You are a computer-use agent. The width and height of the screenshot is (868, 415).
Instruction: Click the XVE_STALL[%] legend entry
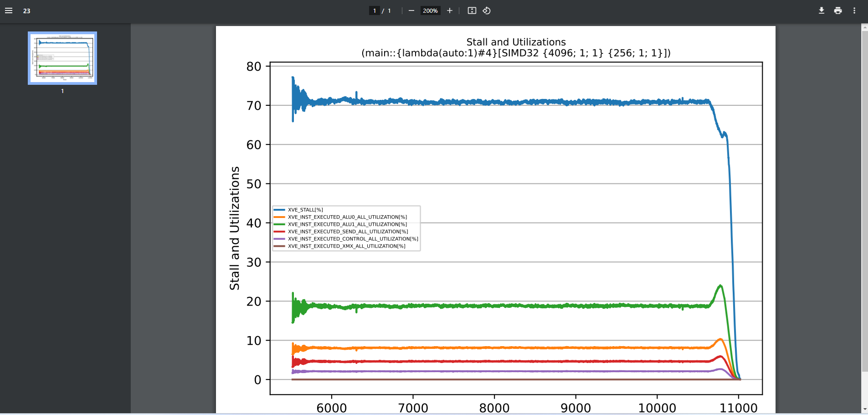click(x=298, y=210)
